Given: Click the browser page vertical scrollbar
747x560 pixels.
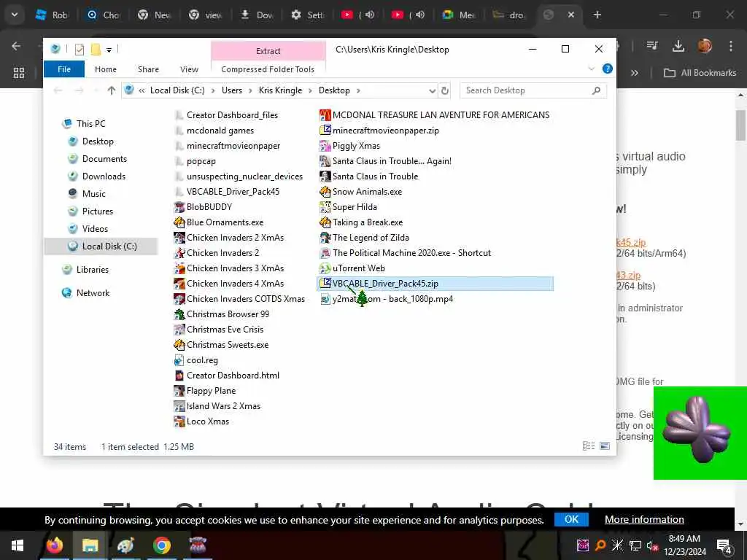Looking at the screenshot, I should (x=740, y=125).
